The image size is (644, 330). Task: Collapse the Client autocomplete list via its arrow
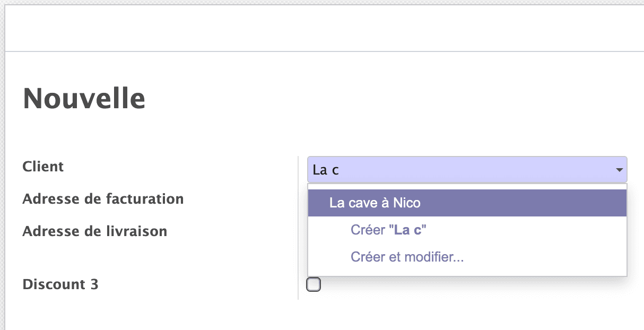pyautogui.click(x=620, y=170)
